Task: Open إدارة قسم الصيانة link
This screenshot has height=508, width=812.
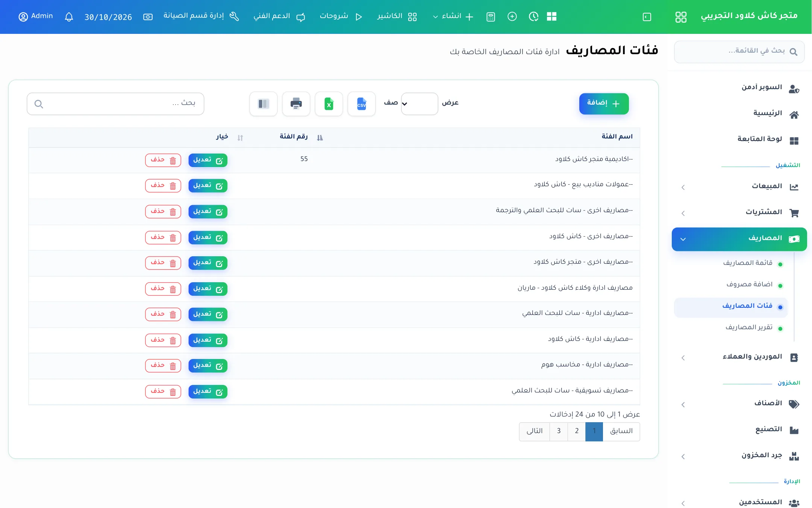Action: click(x=201, y=16)
